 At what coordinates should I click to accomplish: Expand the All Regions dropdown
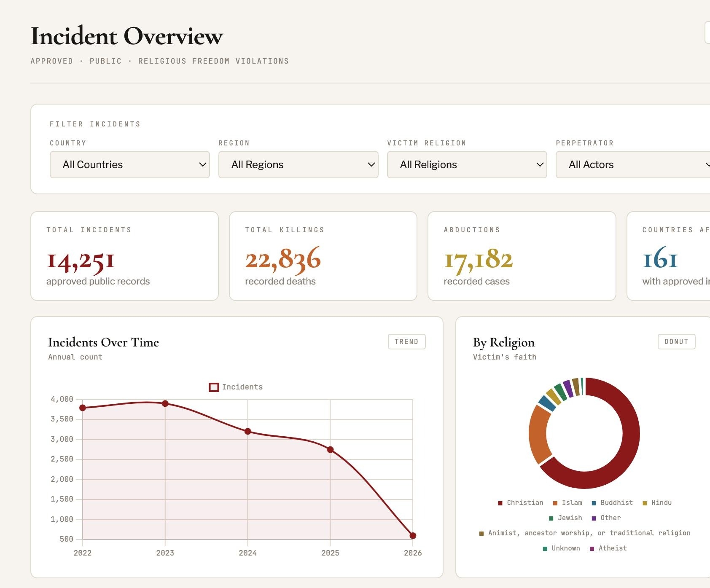coord(299,164)
